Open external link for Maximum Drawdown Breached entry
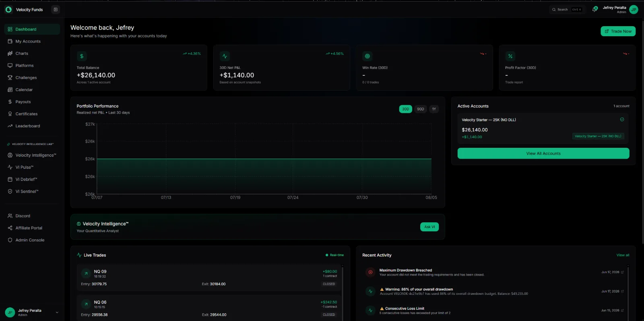 [x=622, y=272]
